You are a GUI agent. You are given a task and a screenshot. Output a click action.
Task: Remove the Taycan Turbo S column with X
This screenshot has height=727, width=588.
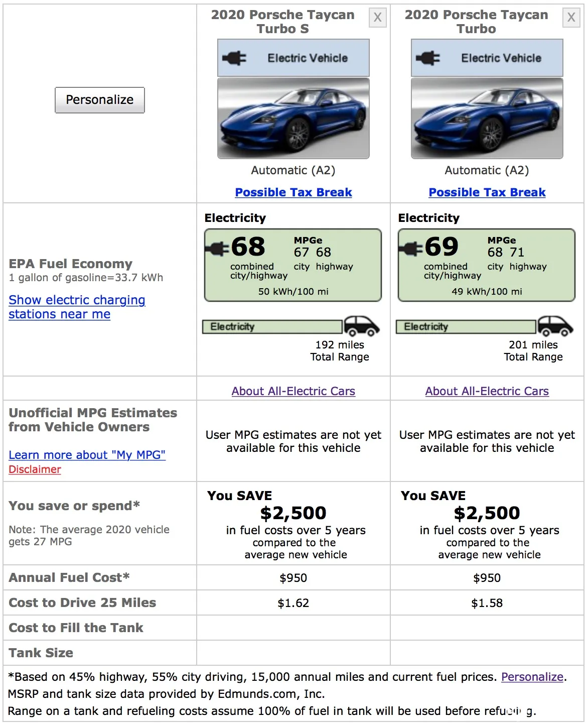coord(377,18)
